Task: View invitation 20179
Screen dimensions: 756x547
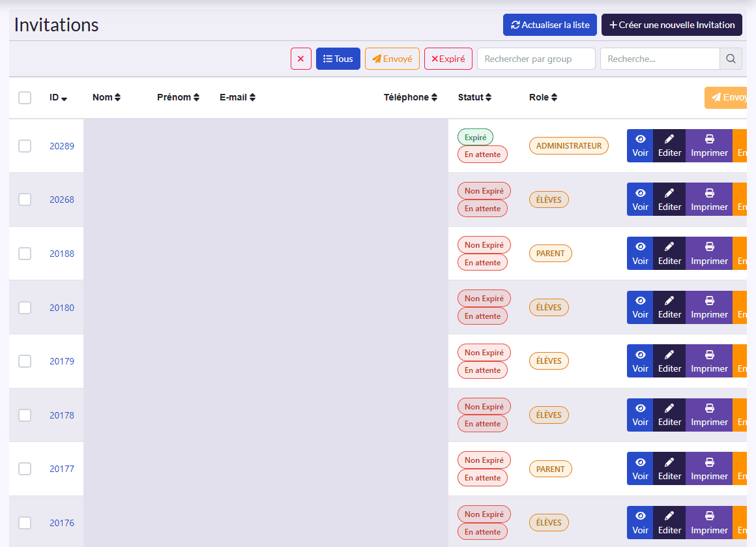Action: pos(640,361)
